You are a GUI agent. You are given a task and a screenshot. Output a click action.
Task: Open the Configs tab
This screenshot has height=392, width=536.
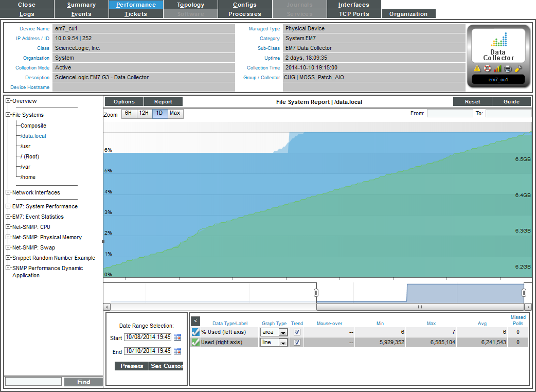pyautogui.click(x=245, y=5)
